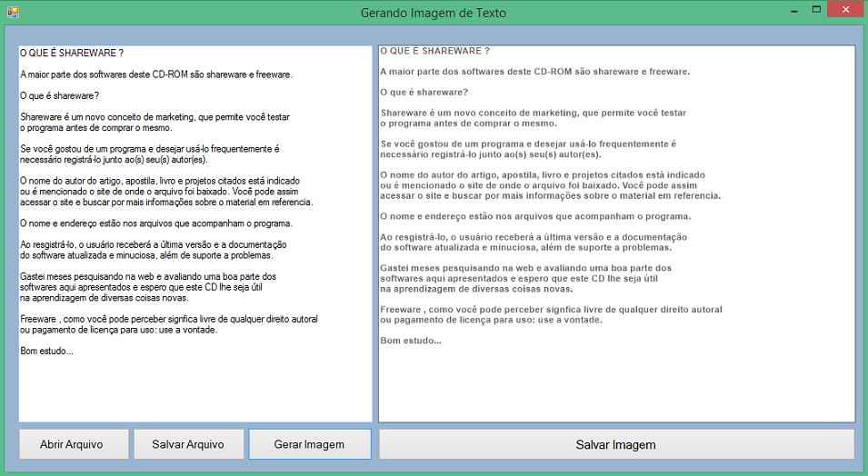Click 'Ao resgistrá-lo, o usuário' left line

pyautogui.click(x=154, y=244)
